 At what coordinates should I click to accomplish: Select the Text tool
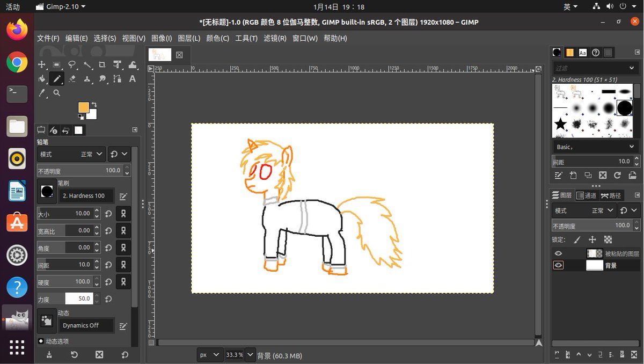click(132, 79)
